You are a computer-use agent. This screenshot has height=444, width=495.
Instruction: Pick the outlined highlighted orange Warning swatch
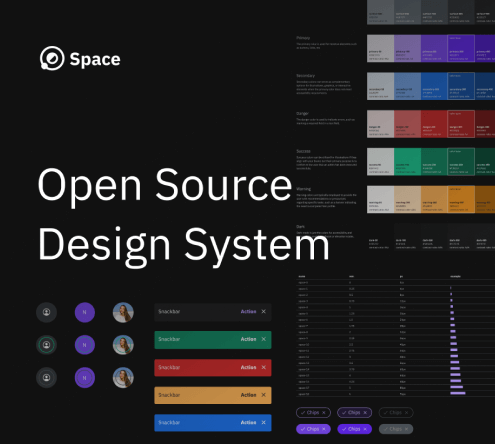tap(461, 199)
